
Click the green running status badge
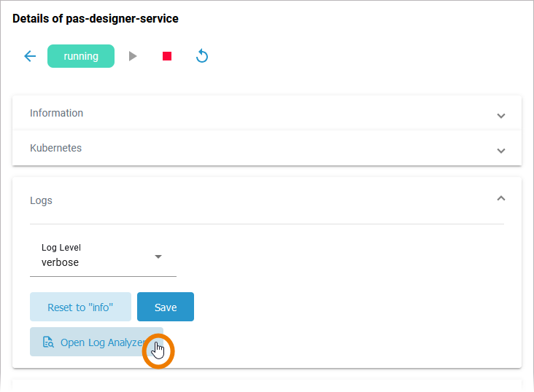click(x=81, y=56)
